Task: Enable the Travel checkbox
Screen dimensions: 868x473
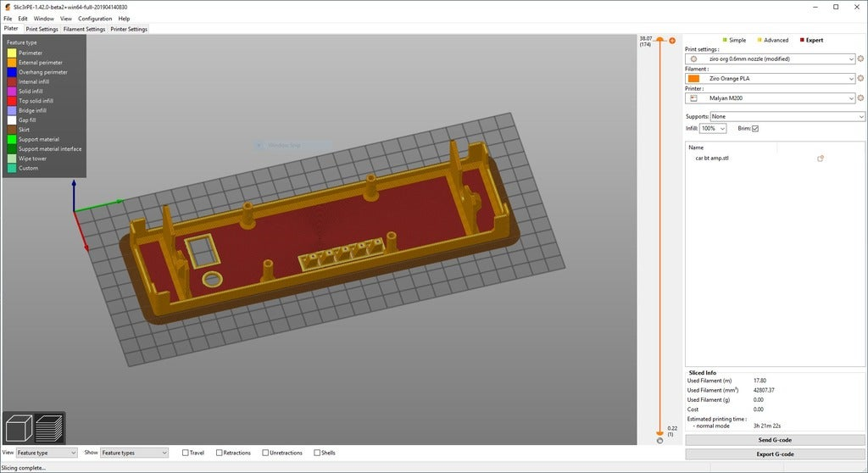Action: [186, 453]
